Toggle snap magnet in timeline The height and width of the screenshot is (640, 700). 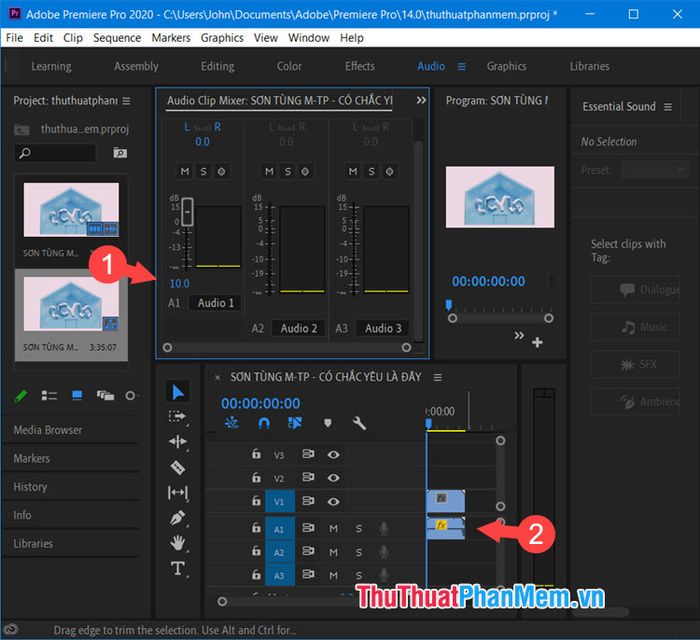tap(264, 423)
